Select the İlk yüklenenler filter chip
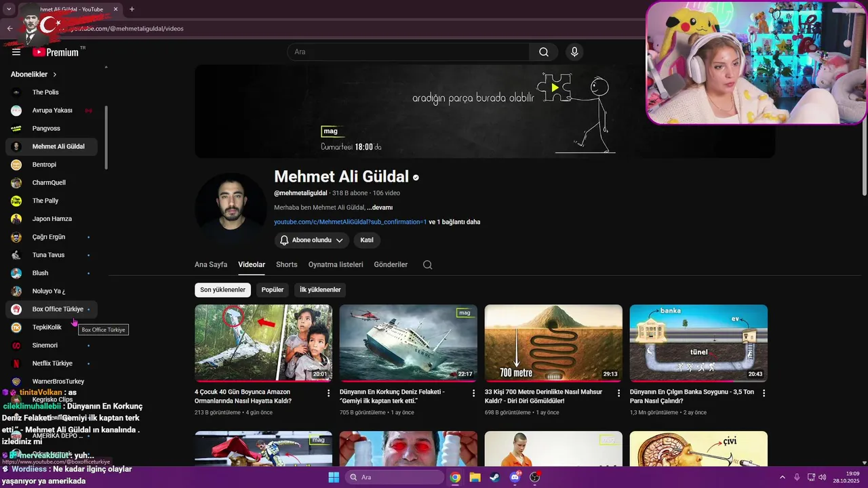The height and width of the screenshot is (488, 868). (320, 290)
